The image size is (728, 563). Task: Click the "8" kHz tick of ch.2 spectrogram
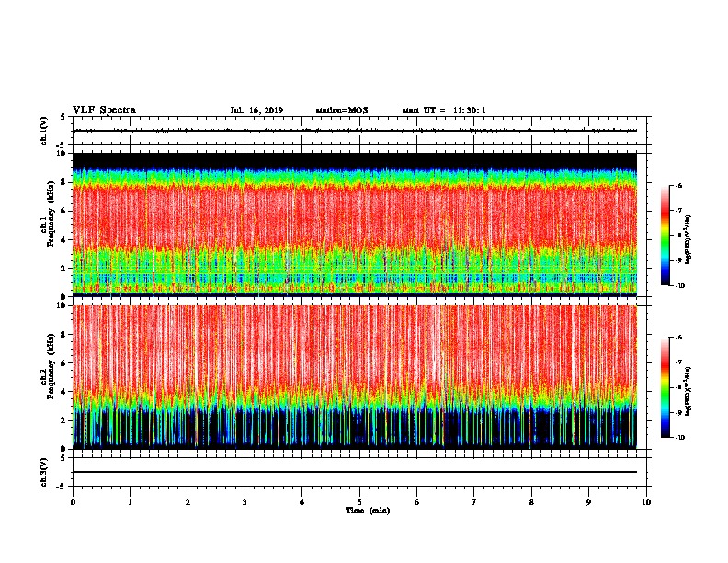point(64,335)
